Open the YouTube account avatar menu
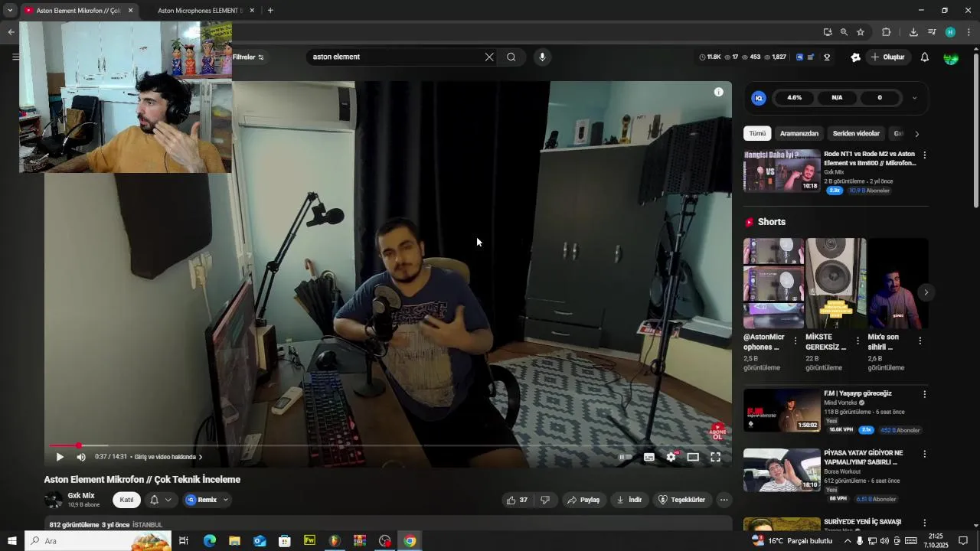This screenshot has width=980, height=551. pos(951,57)
